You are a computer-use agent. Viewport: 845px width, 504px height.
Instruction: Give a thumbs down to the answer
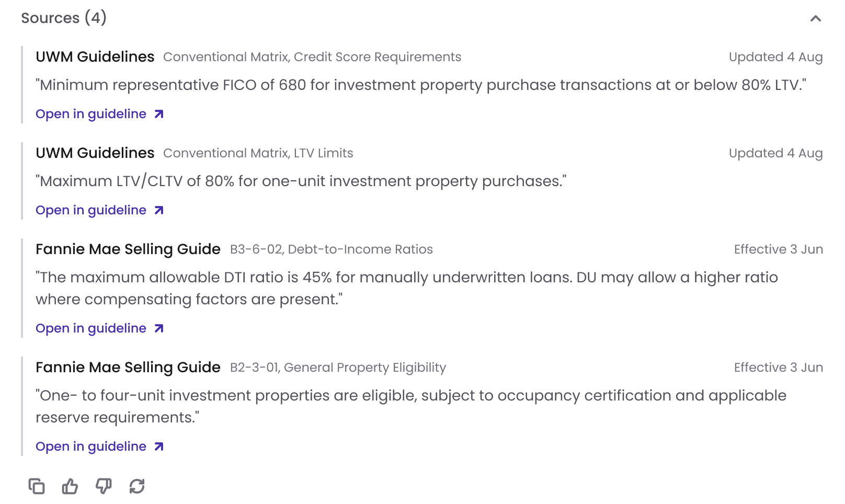tap(104, 486)
